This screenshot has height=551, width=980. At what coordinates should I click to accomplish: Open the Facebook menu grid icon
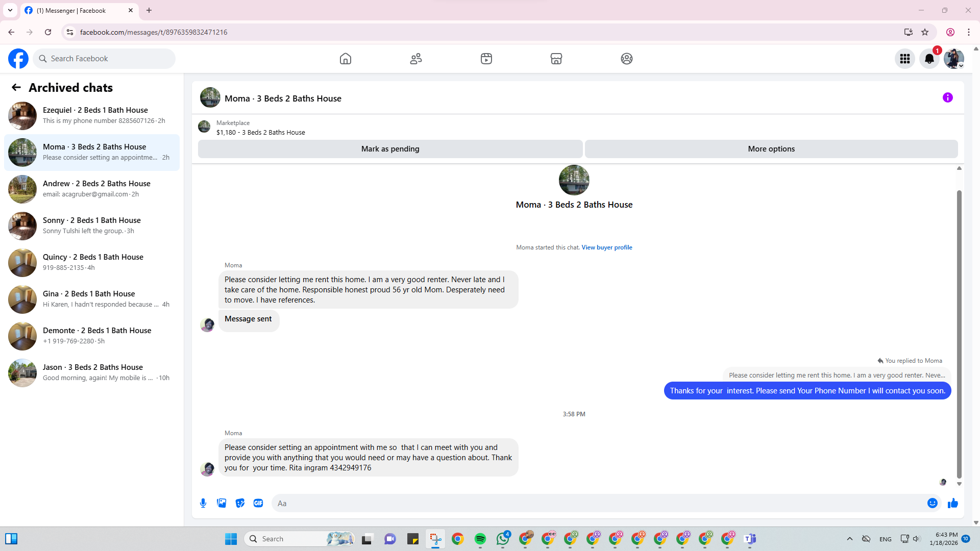[904, 59]
